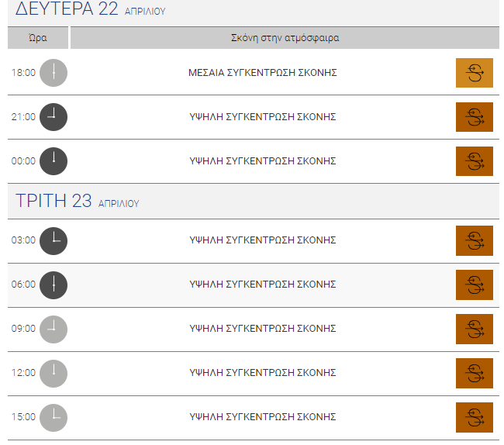Open the dust icon for 06:00
Image resolution: width=504 pixels, height=445 pixels.
tap(474, 285)
